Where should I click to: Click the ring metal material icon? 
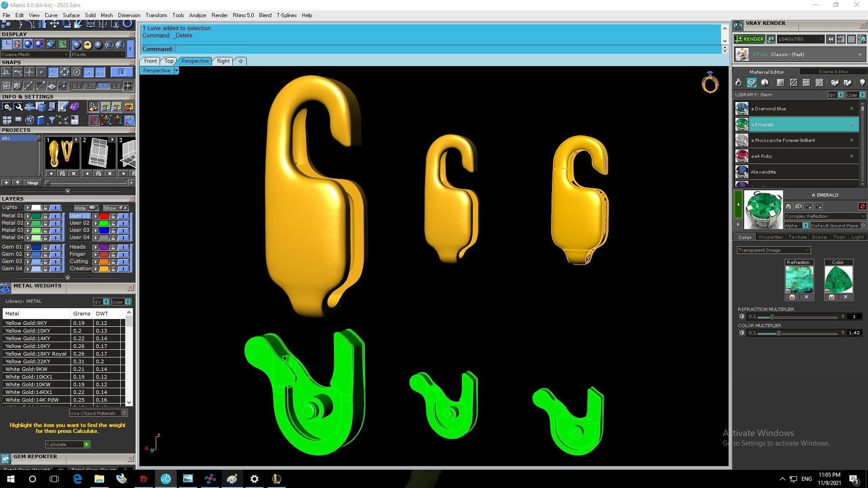tap(738, 83)
